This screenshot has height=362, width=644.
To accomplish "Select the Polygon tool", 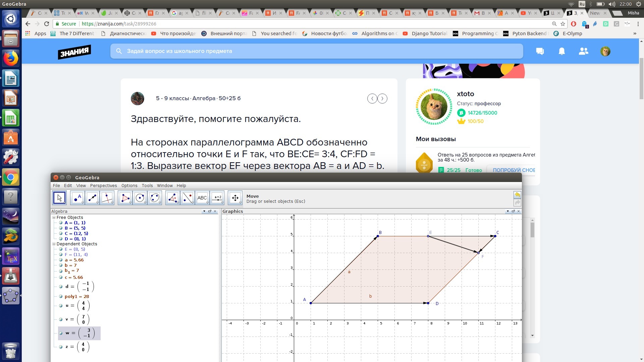I will [x=125, y=198].
